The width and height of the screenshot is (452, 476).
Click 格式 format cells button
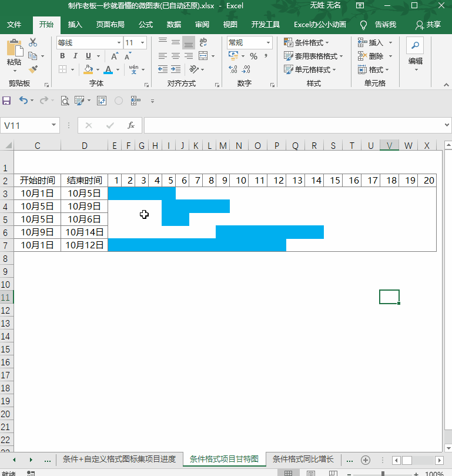pos(373,69)
